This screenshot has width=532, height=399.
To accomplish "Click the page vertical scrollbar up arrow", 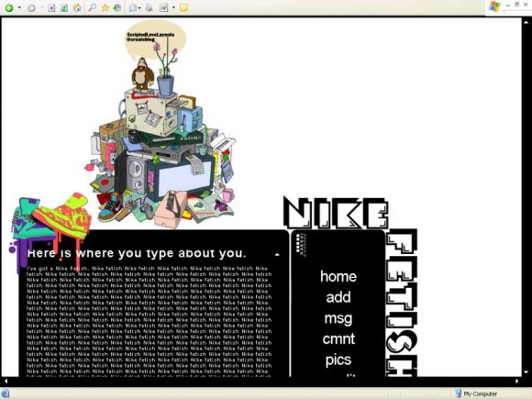I will [x=526, y=22].
